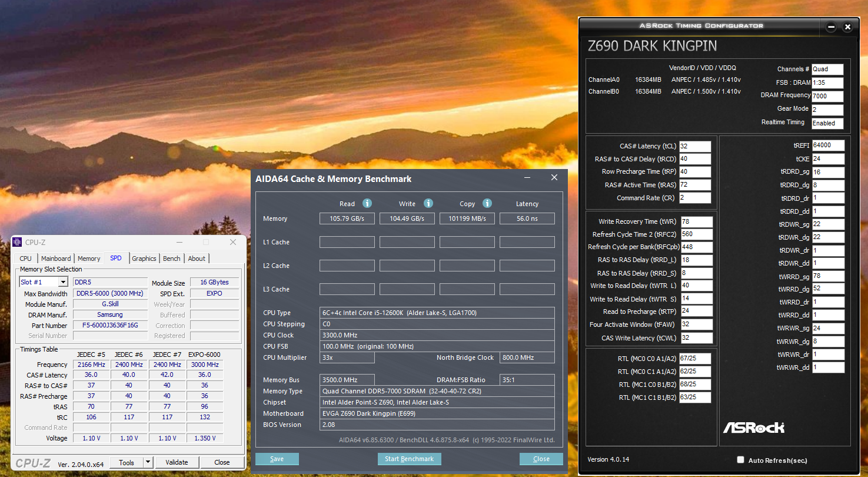Click the tRDWR_sg field in ASRock
This screenshot has height=477, width=868.
point(828,224)
